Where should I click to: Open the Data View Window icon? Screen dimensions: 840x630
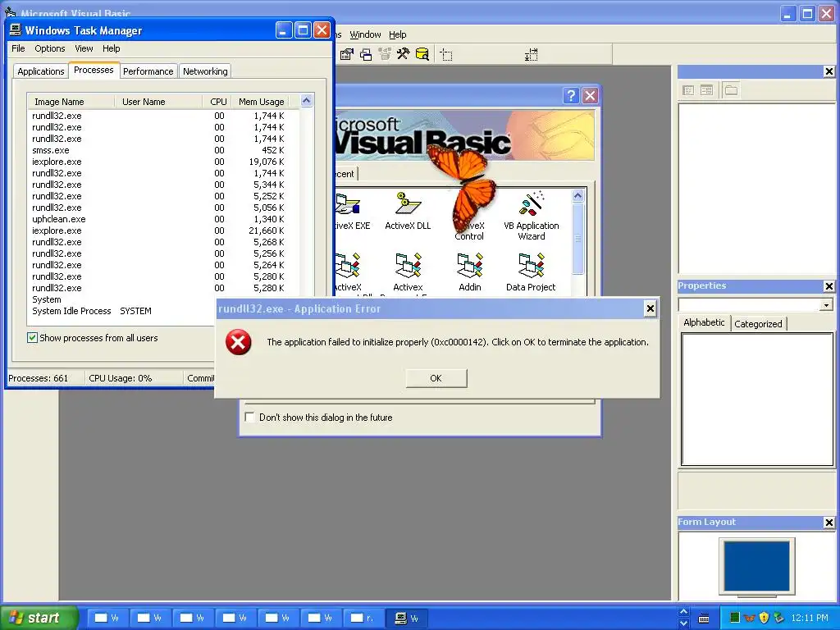coord(422,54)
